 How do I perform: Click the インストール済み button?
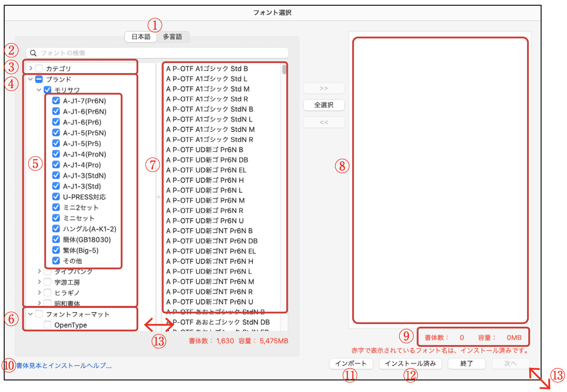click(410, 364)
